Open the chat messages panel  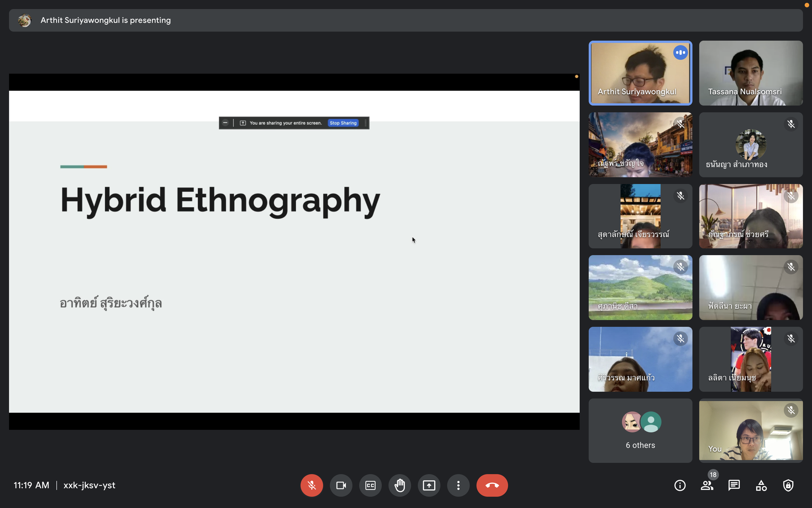[x=734, y=485]
